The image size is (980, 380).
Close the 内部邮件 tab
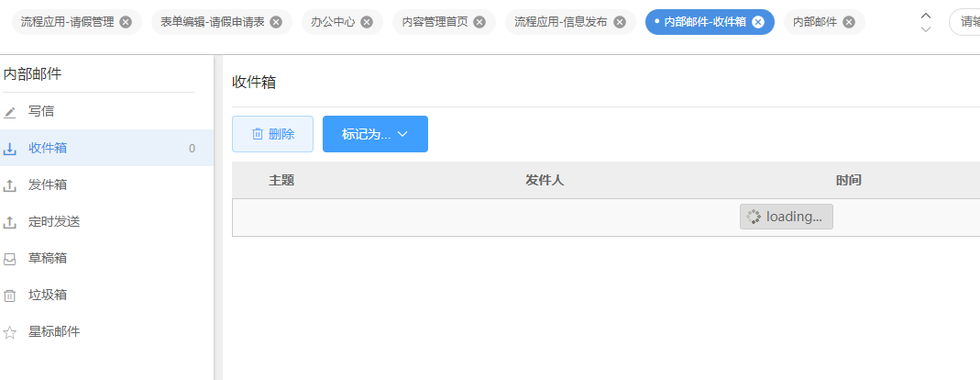point(849,22)
